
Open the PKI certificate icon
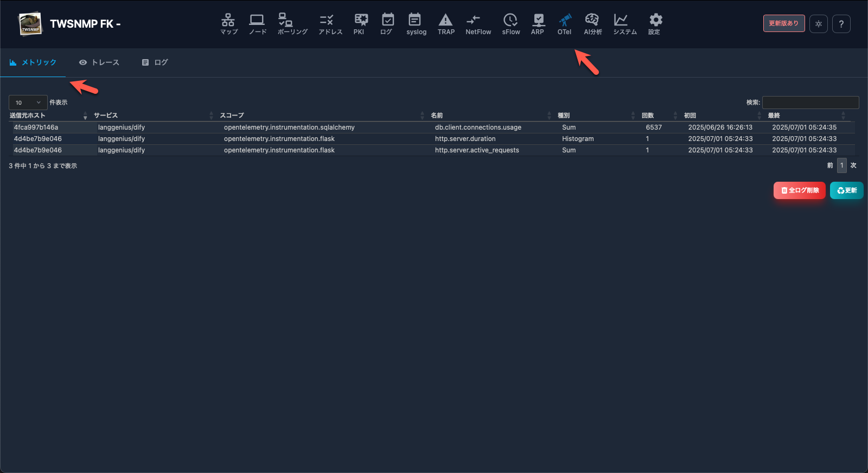[360, 24]
